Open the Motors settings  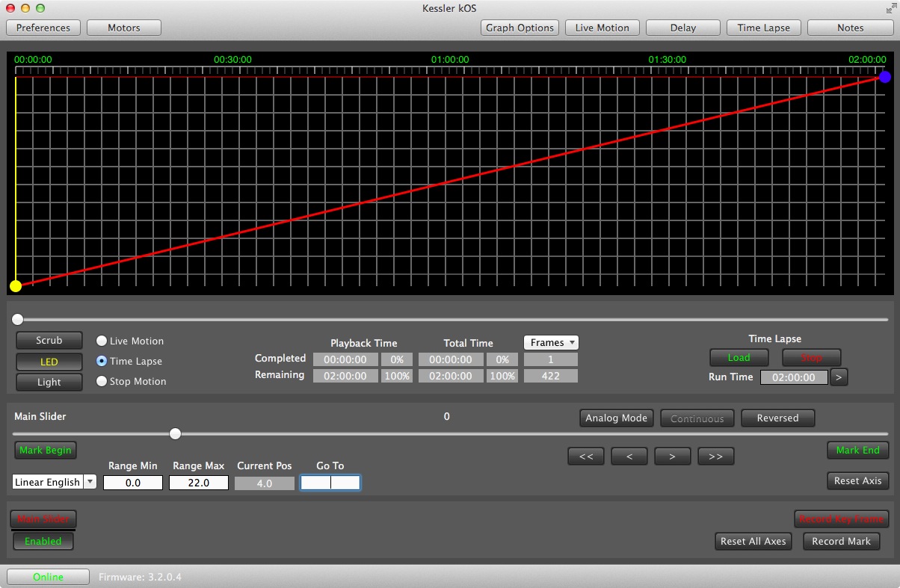pyautogui.click(x=124, y=28)
